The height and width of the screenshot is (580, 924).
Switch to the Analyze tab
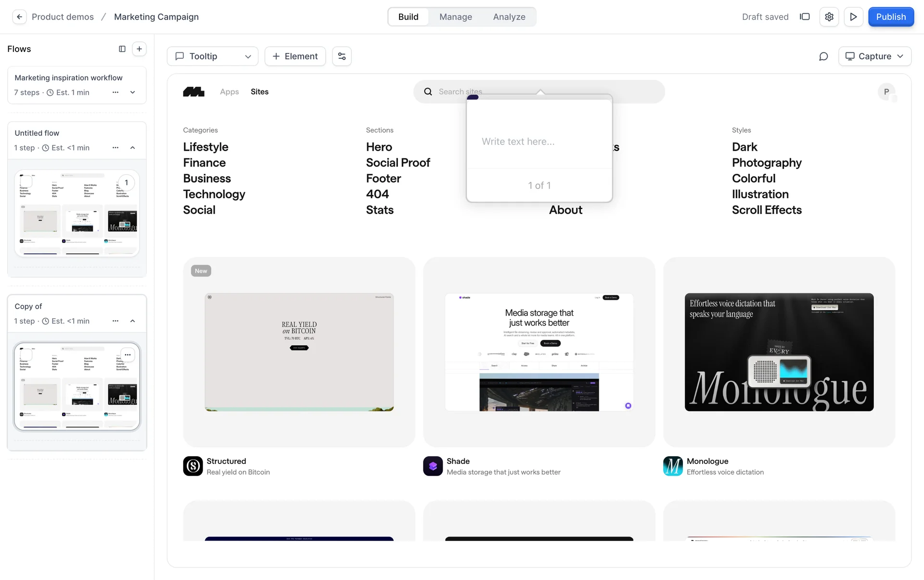point(509,17)
